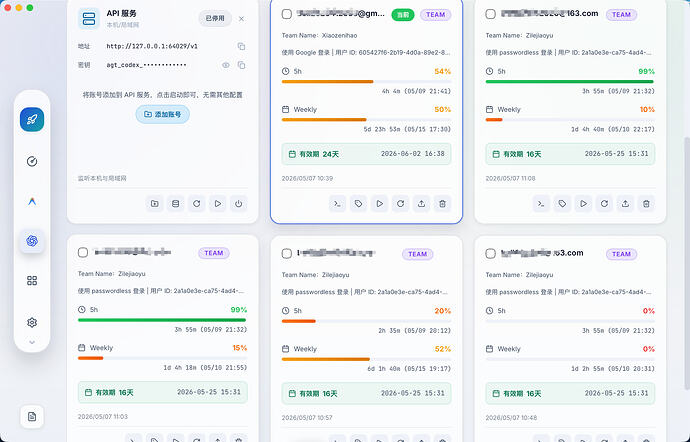690x442 pixels.
Task: Click the 监听本机与局域网 text
Action: point(102,178)
